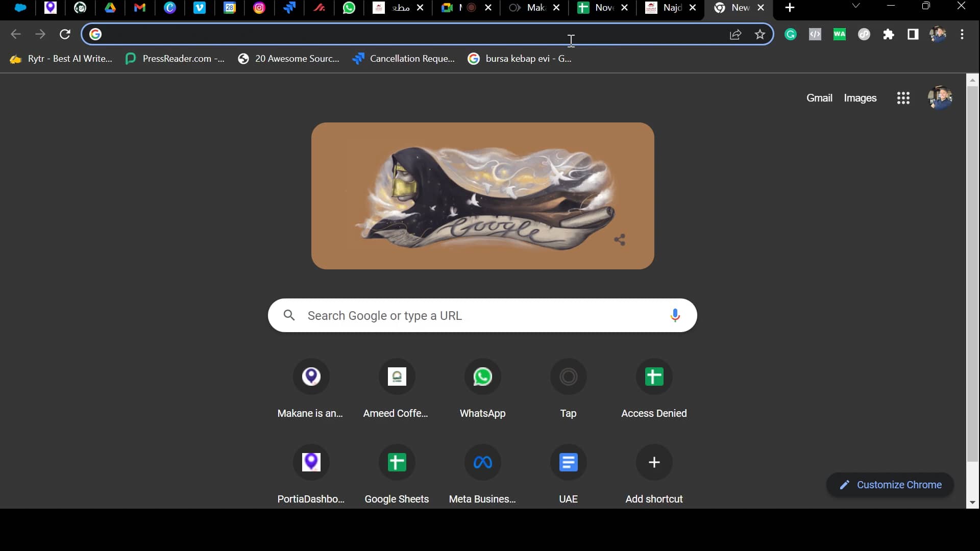
Task: Open the Extensions puzzle icon
Action: pos(889,34)
